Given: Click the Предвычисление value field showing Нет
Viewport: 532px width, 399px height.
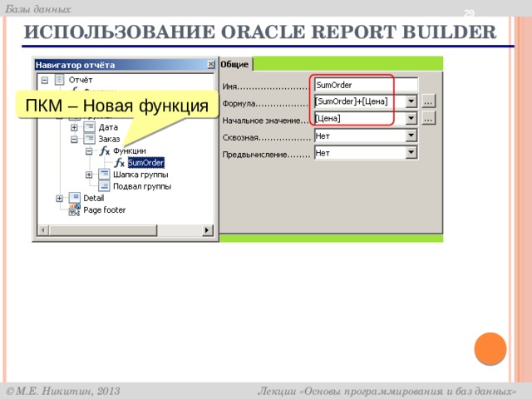Looking at the screenshot, I should click(x=360, y=153).
